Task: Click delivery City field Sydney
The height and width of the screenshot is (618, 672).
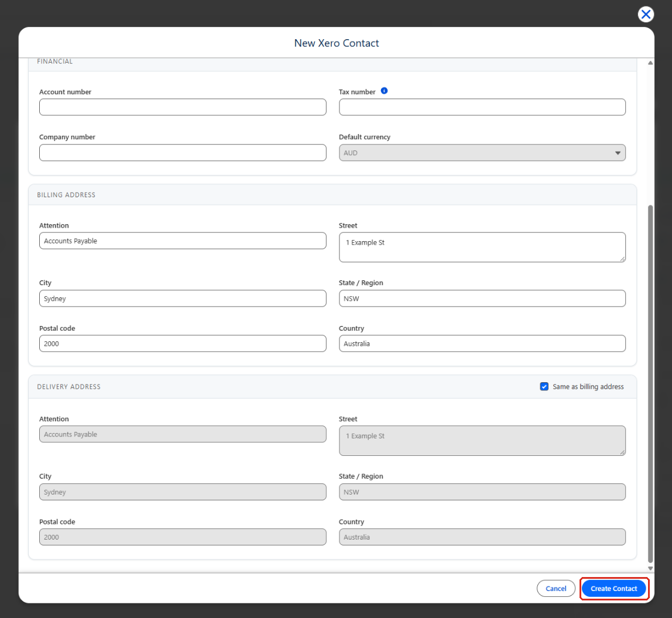Action: click(x=183, y=492)
